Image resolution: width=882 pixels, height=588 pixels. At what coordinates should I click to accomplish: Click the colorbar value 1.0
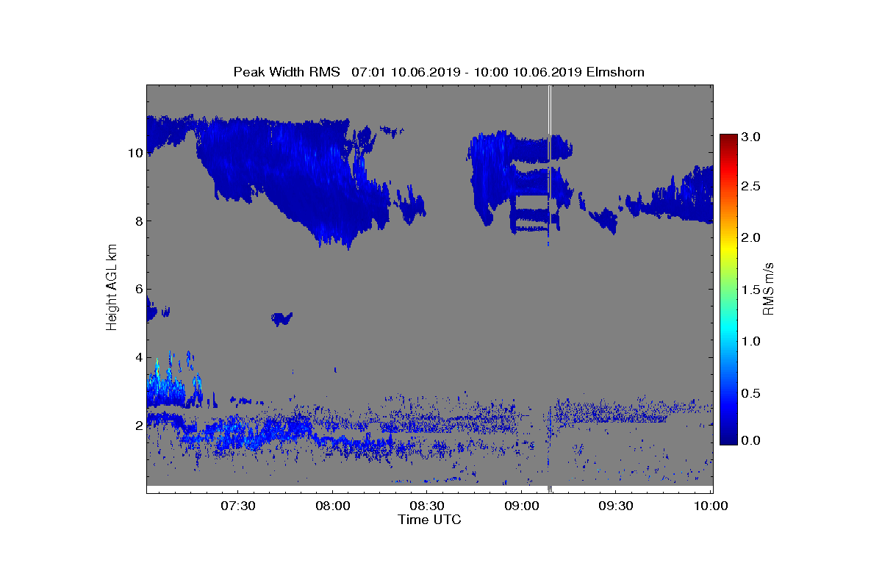750,341
